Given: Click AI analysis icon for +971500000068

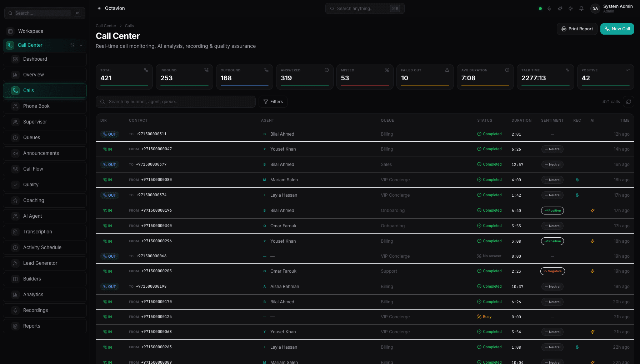Looking at the screenshot, I should click(x=592, y=332).
